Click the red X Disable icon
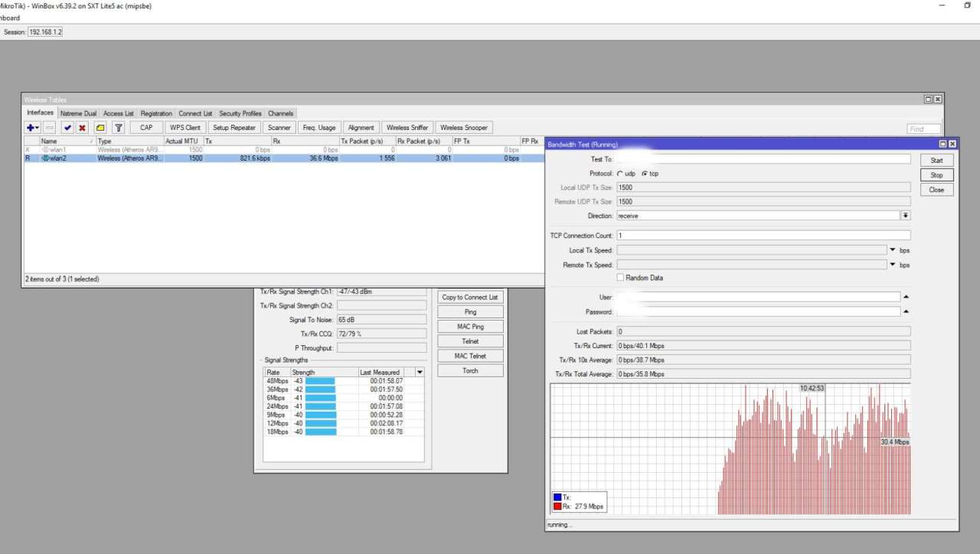 [82, 128]
